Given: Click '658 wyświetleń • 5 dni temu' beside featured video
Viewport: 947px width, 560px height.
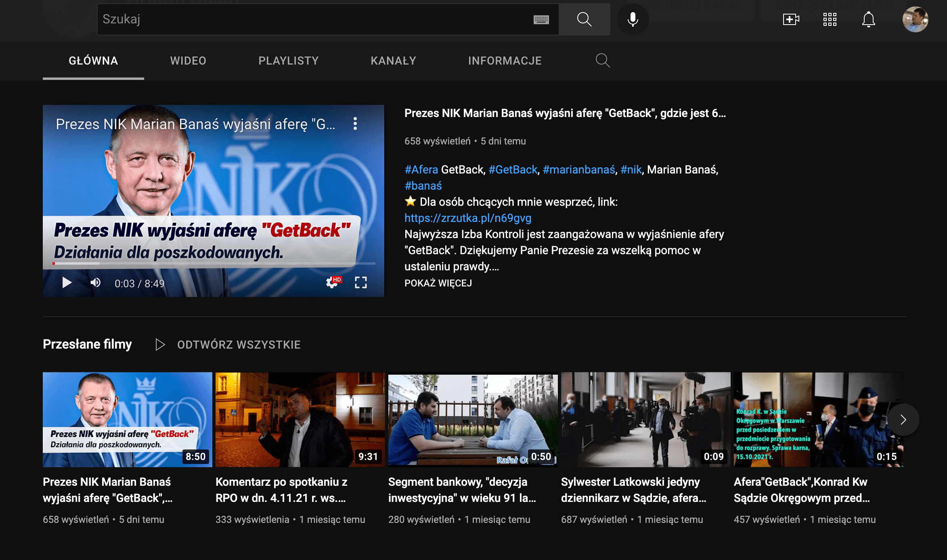Looking at the screenshot, I should 465,141.
